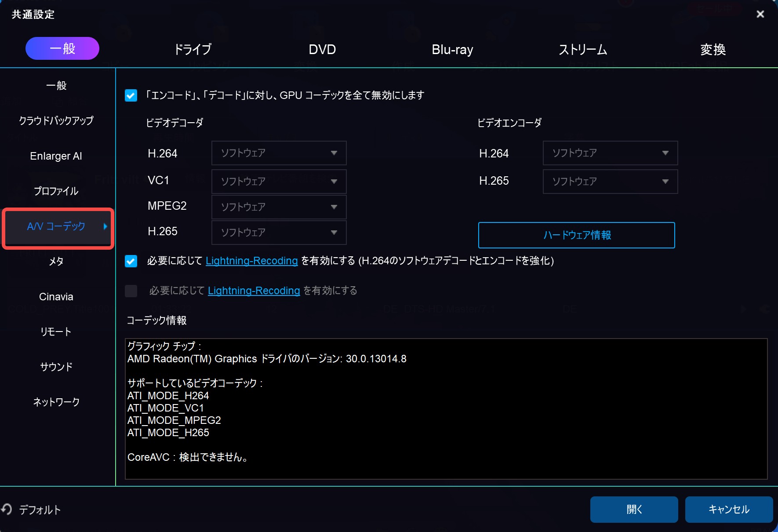The height and width of the screenshot is (532, 778).
Task: Click the ビデオデコーダ heading
Action: 175,123
